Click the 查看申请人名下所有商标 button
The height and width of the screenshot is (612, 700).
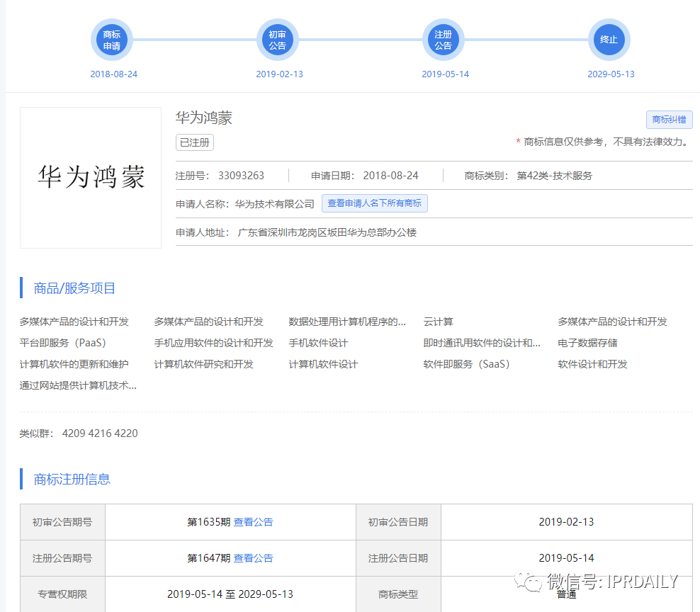[375, 203]
